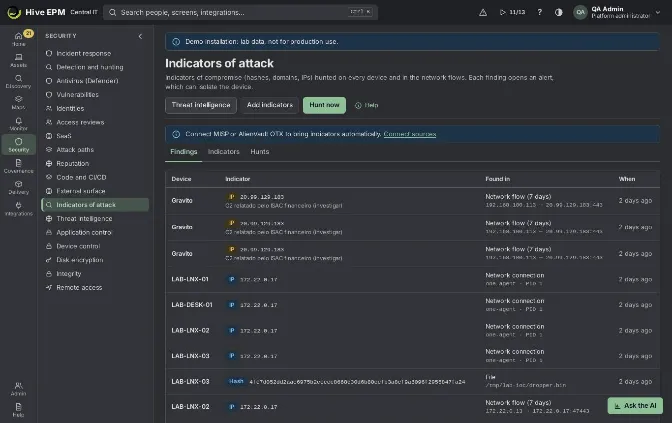Open the Integrations plug icon
Screen dimensions: 672x423
coord(18,208)
